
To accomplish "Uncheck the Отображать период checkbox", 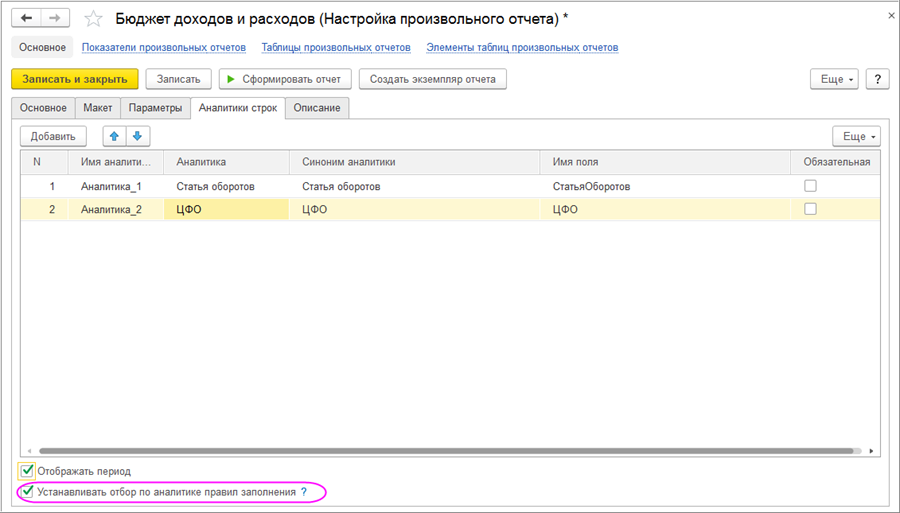I will click(x=27, y=471).
